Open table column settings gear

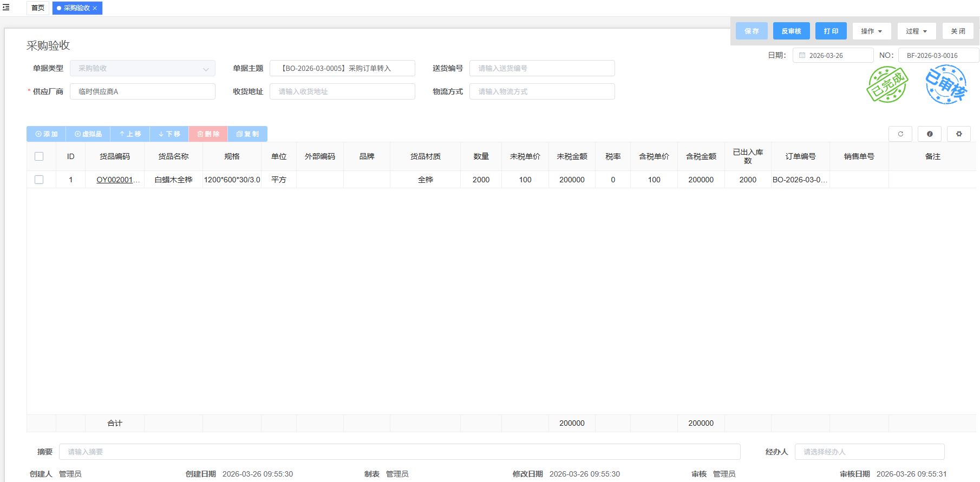[x=959, y=134]
